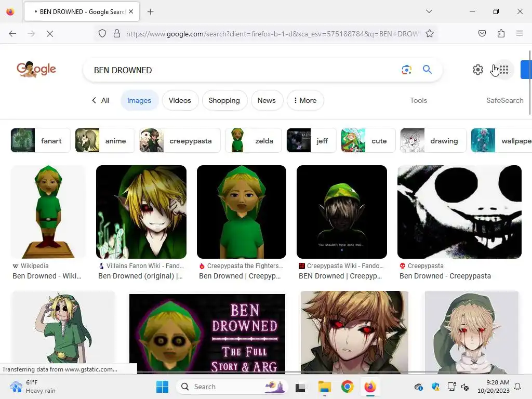Filter images by the fanart chip
532x399 pixels.
tap(41, 140)
